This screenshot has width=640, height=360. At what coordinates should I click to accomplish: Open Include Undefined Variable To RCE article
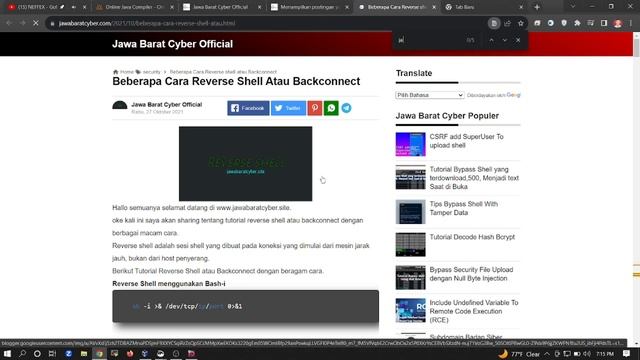(x=473, y=311)
